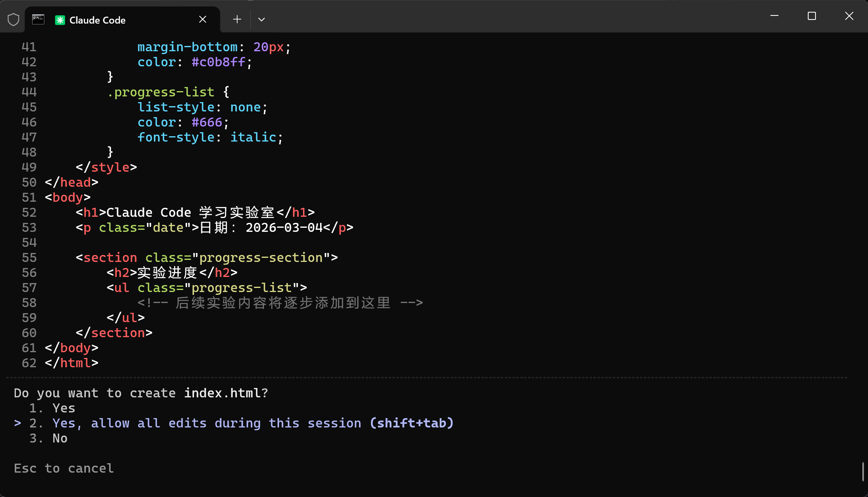Choose option 1. Yes
Screen dimensions: 868x497
pos(52,408)
